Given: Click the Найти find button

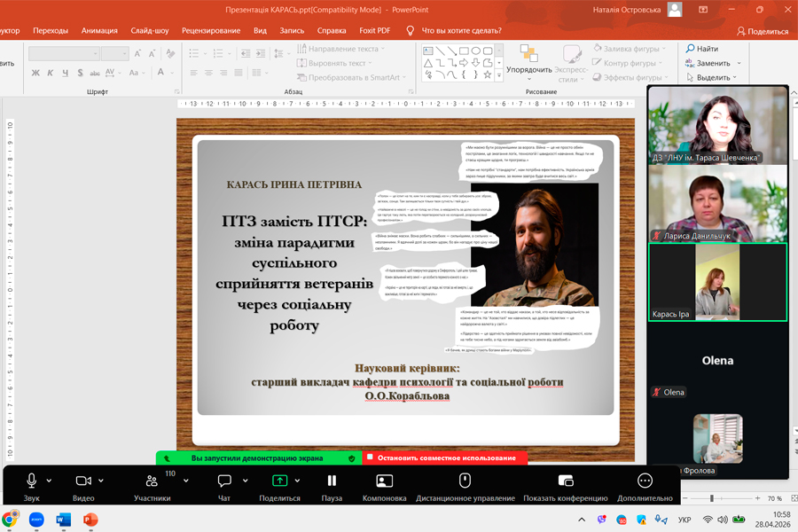Looking at the screenshot, I should click(x=701, y=49).
